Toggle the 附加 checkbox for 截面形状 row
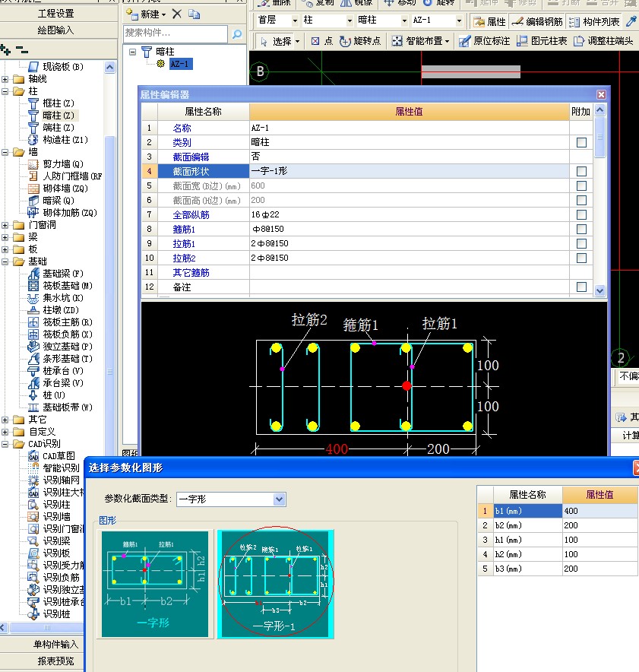The width and height of the screenshot is (639, 672). pos(581,172)
